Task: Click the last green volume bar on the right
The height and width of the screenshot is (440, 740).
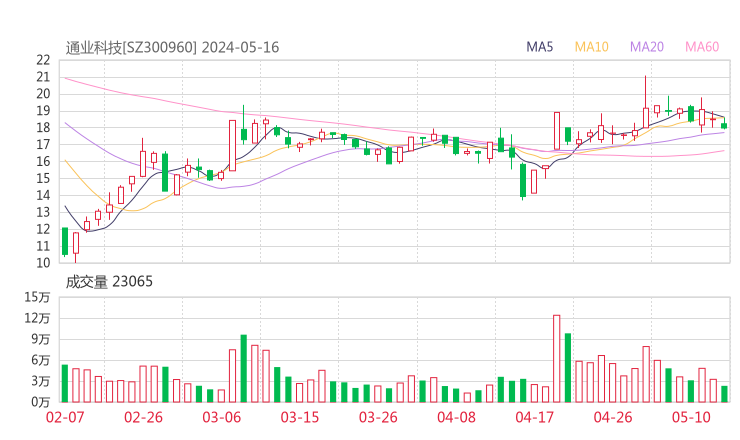Action: pos(724,394)
